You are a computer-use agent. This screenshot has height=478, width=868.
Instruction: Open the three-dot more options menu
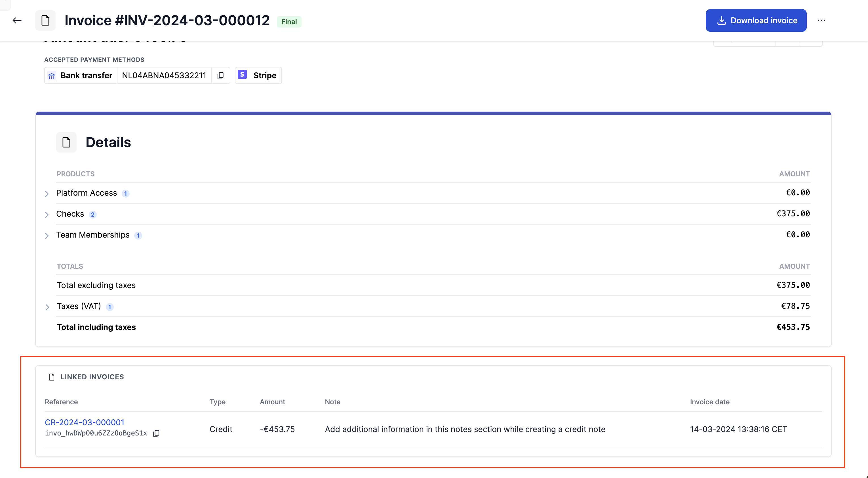pyautogui.click(x=821, y=20)
